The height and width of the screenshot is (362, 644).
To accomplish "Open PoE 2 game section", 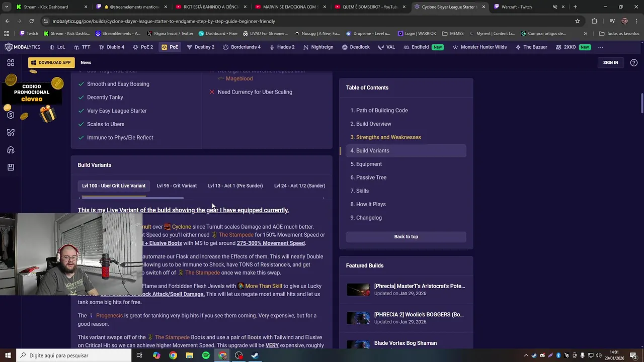I will [142, 47].
